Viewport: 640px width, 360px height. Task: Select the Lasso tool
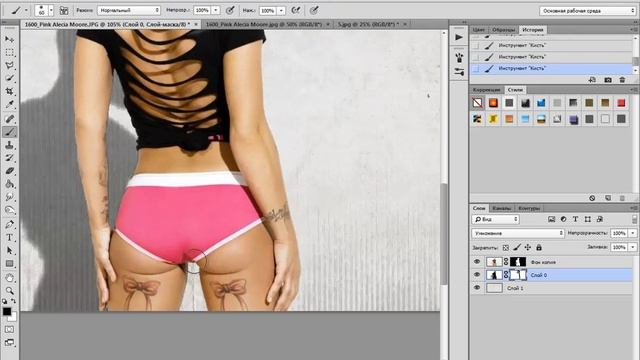pyautogui.click(x=9, y=66)
